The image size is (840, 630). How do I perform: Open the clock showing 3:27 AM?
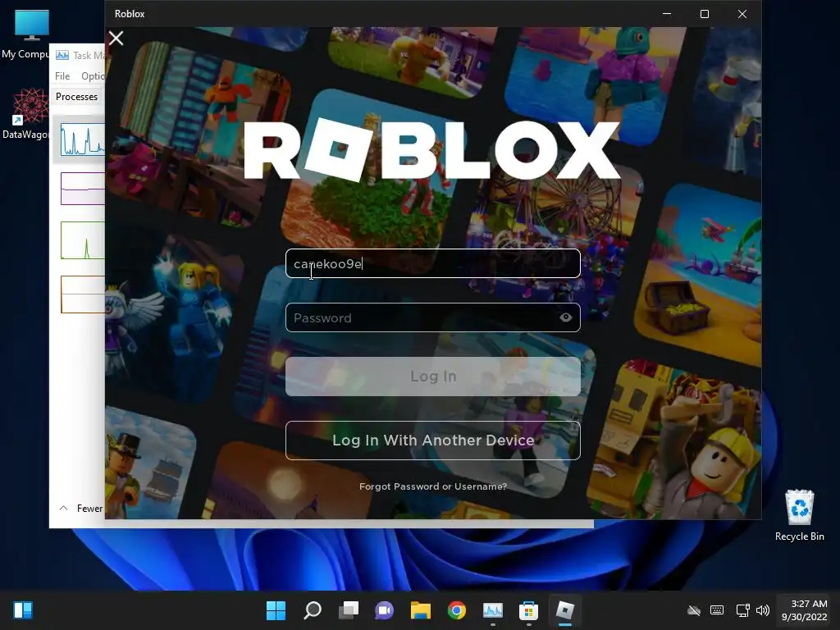804,609
